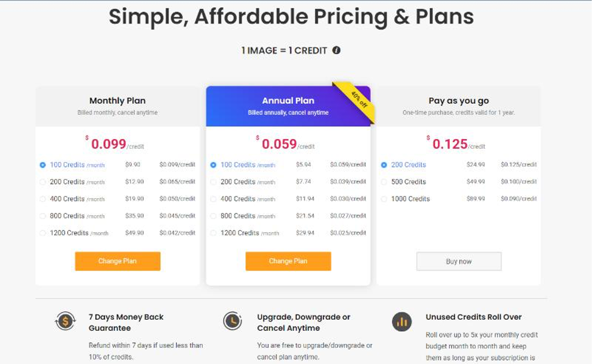Select Annual 400 Credits at $11.94

[x=213, y=199]
